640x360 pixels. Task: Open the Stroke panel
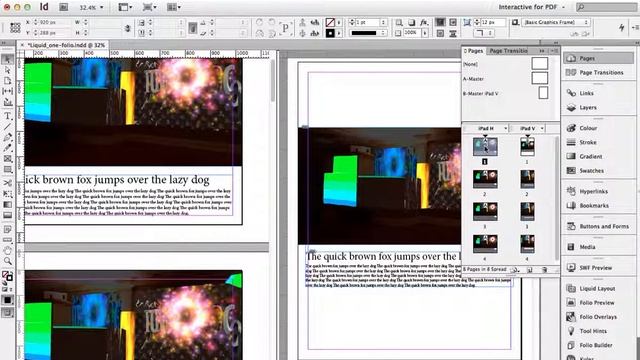598,142
